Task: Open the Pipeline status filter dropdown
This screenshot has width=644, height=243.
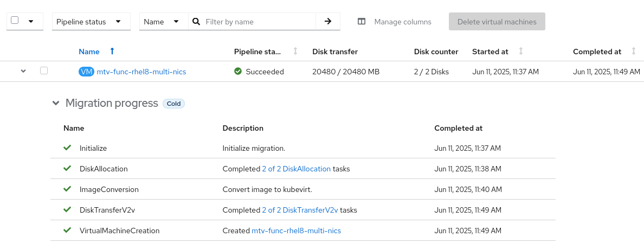Action: [x=91, y=22]
